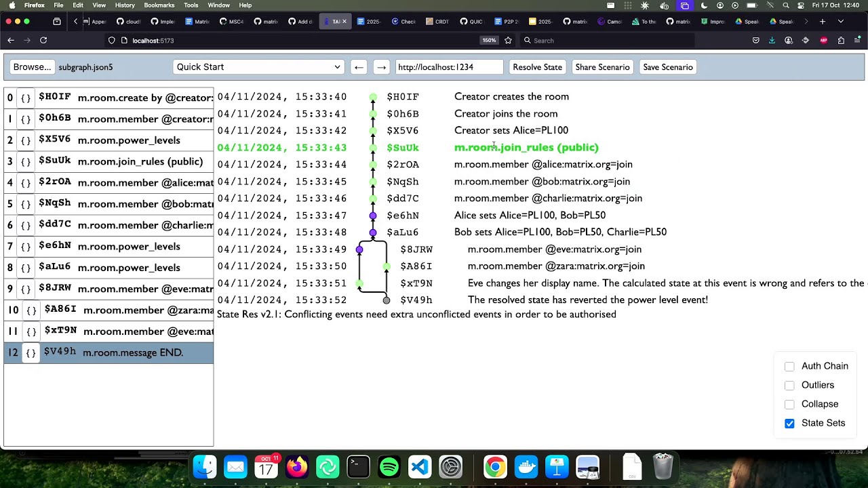Open Google Chrome from the dock

coord(495,467)
